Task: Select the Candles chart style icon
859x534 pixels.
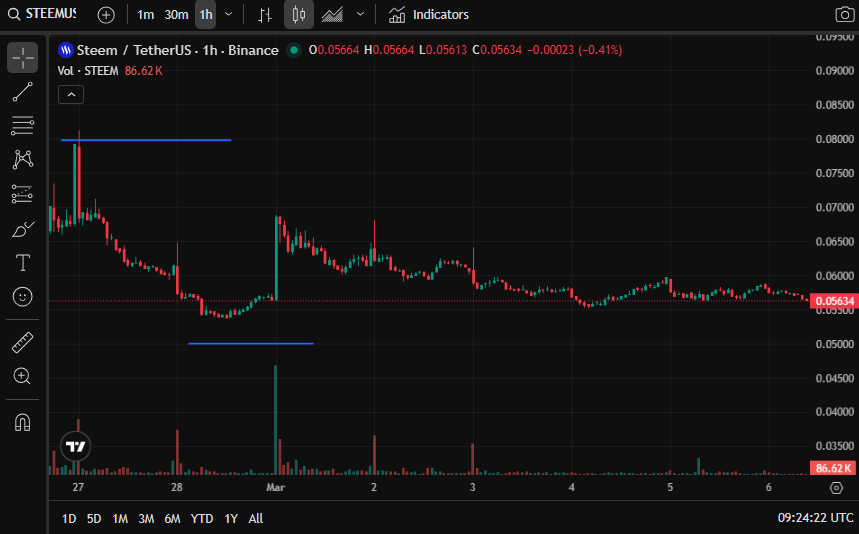Action: pos(299,15)
